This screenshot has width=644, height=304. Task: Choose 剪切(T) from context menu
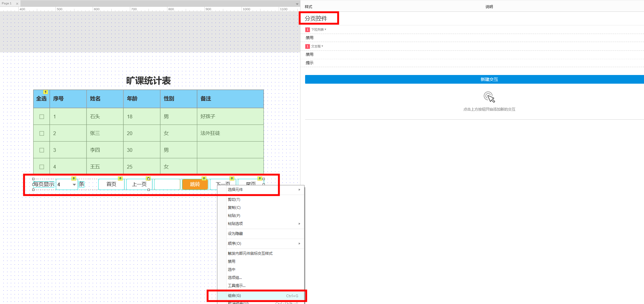point(261,200)
